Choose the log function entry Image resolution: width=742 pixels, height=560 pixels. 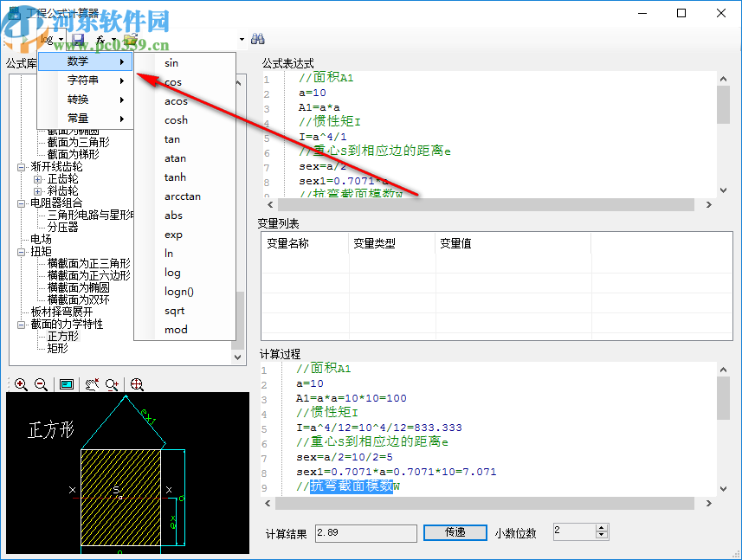click(185, 273)
